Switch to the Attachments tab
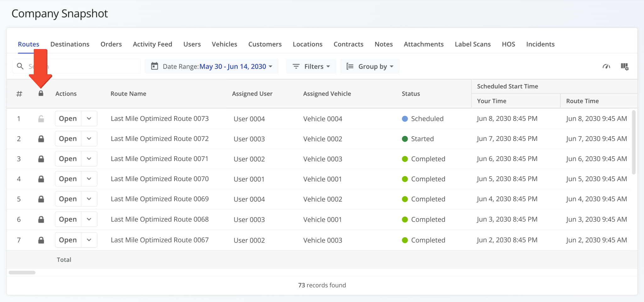The width and height of the screenshot is (644, 302). (x=424, y=44)
